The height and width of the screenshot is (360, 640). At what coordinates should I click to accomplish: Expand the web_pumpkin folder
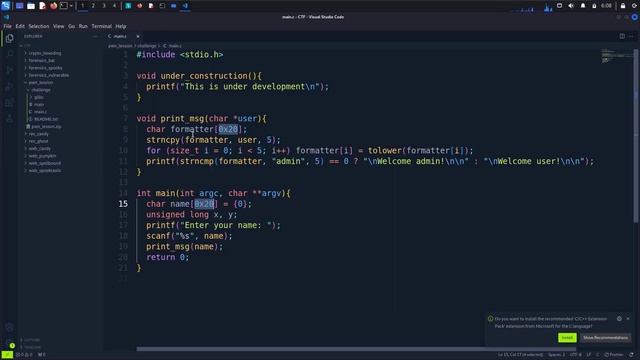tap(42, 156)
